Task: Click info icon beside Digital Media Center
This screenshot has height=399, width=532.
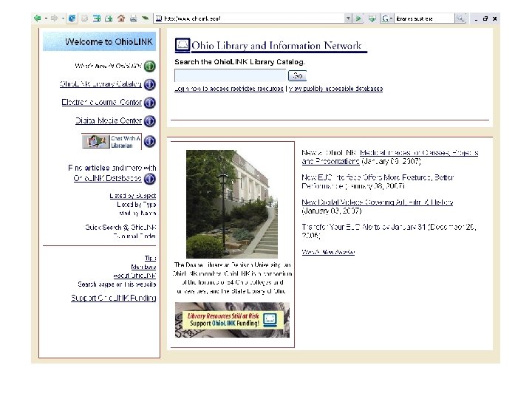Action: tap(149, 120)
